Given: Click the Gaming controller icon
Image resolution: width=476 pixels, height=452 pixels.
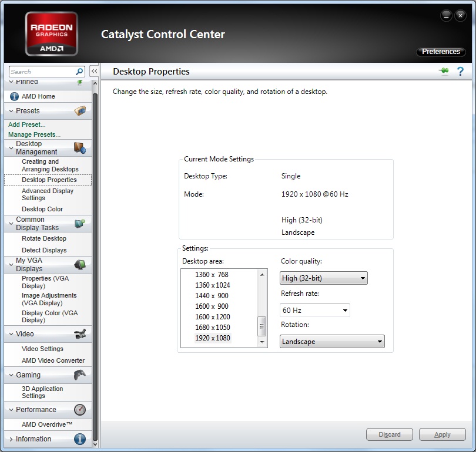Looking at the screenshot, I should (x=80, y=375).
